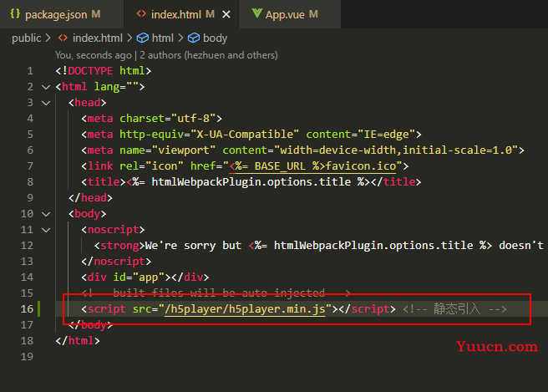The image size is (548, 392).
Task: Collapse the head section fold on line 3
Action: 46,103
